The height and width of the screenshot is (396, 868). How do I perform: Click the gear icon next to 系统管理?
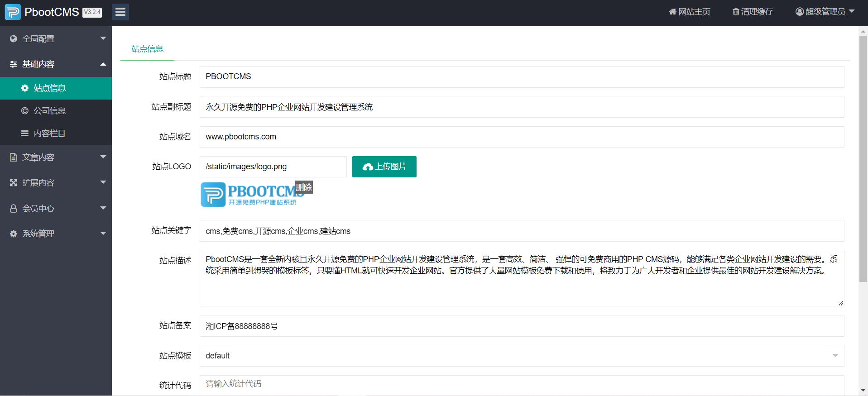pos(14,234)
